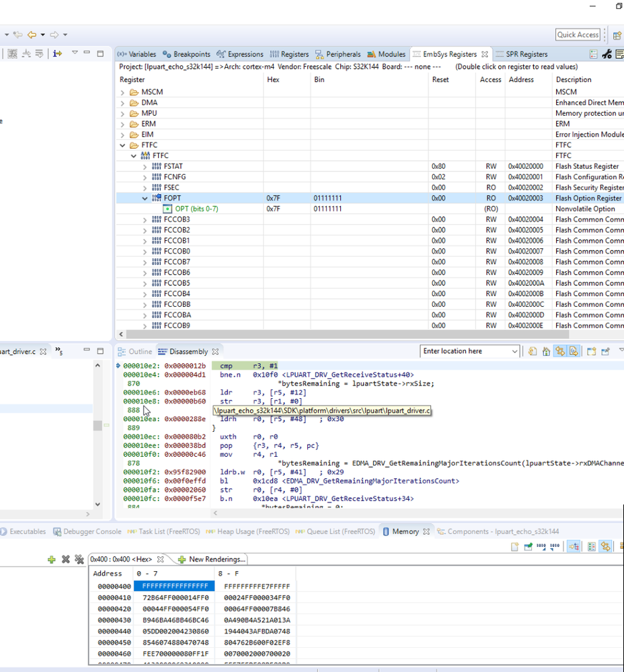This screenshot has width=624, height=672.
Task: Expand the MSCM register group
Action: tap(122, 92)
